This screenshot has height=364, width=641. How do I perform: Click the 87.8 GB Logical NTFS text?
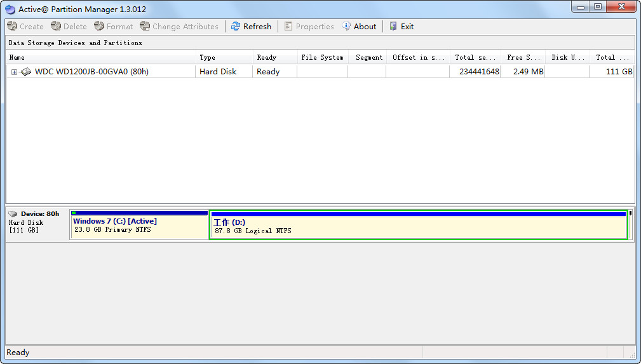tap(253, 231)
